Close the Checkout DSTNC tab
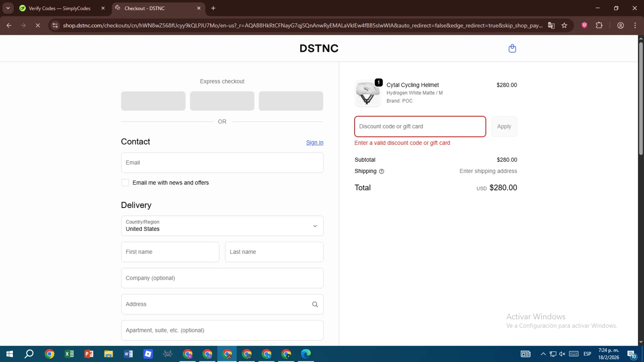 tap(199, 8)
